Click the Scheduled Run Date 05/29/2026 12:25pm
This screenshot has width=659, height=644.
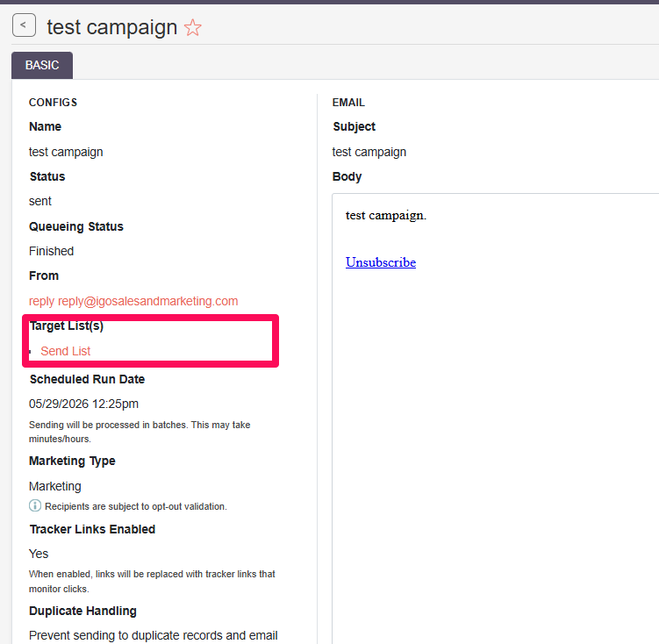click(83, 404)
